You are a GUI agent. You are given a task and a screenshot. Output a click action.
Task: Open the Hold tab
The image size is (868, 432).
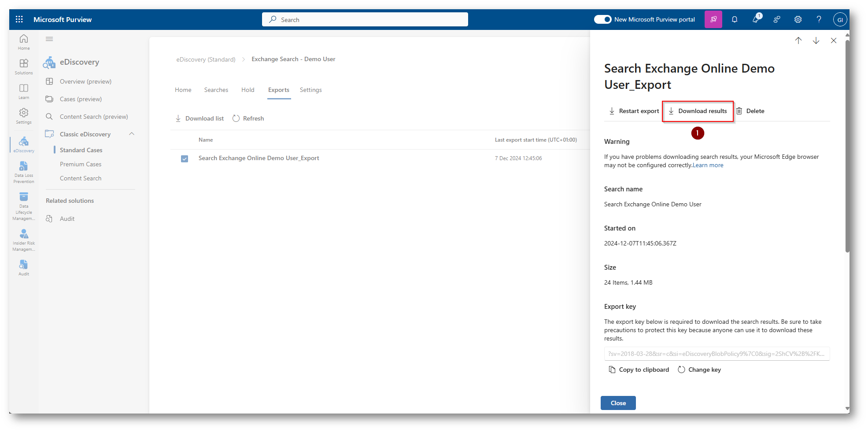(x=247, y=90)
